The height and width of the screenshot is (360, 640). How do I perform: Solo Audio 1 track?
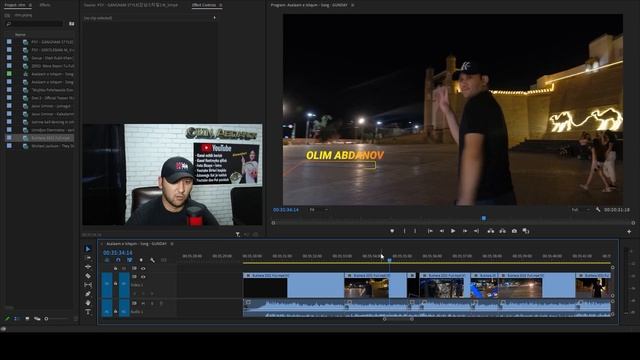click(152, 304)
